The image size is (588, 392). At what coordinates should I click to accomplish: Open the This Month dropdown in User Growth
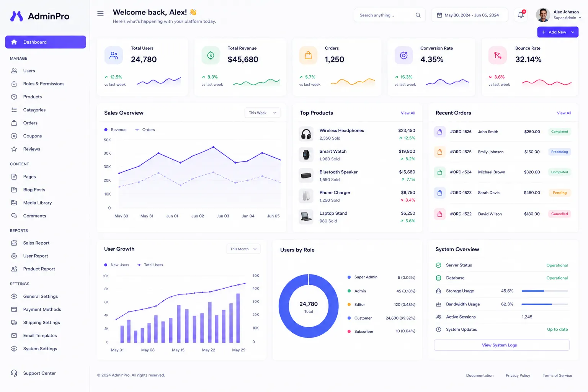pyautogui.click(x=243, y=249)
